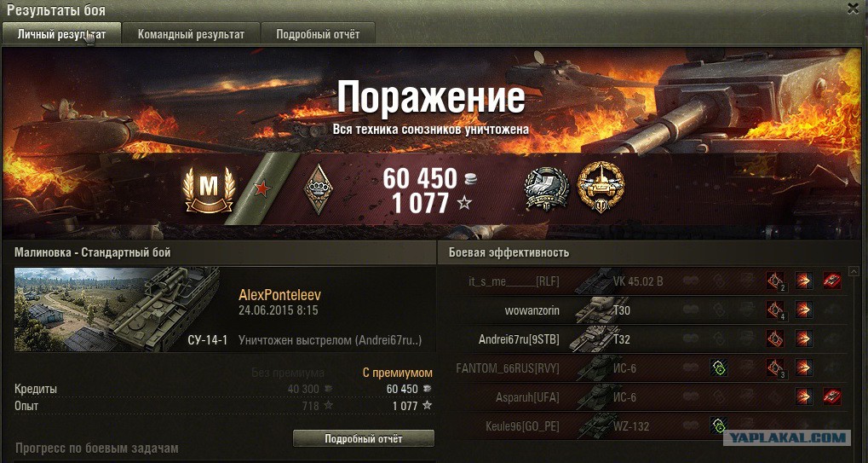Click the Малиновка map thumbnail with СУ-14-1
The width and height of the screenshot is (868, 463).
117,309
